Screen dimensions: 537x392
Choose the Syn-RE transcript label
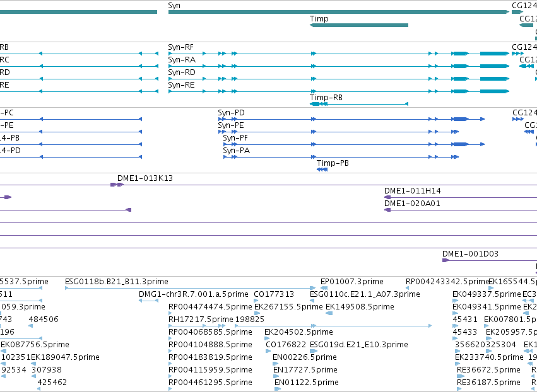click(181, 85)
